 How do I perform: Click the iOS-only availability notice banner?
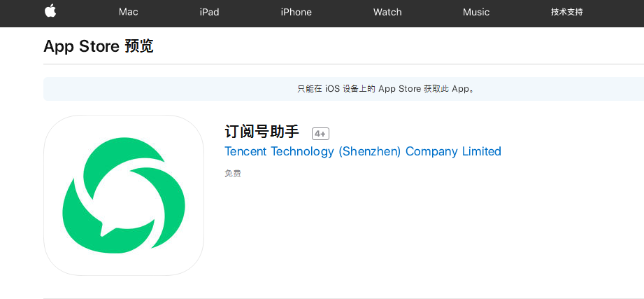coord(344,89)
